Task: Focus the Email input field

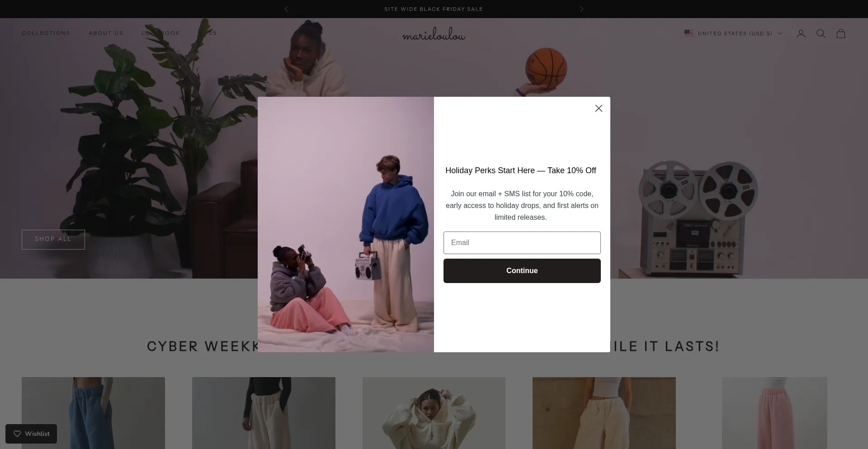Action: tap(522, 243)
